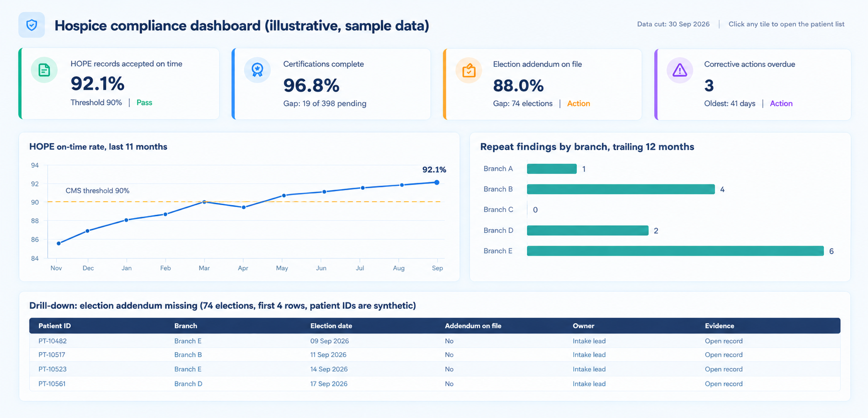Click the Branch E bar in repeat findings chart

click(x=675, y=251)
